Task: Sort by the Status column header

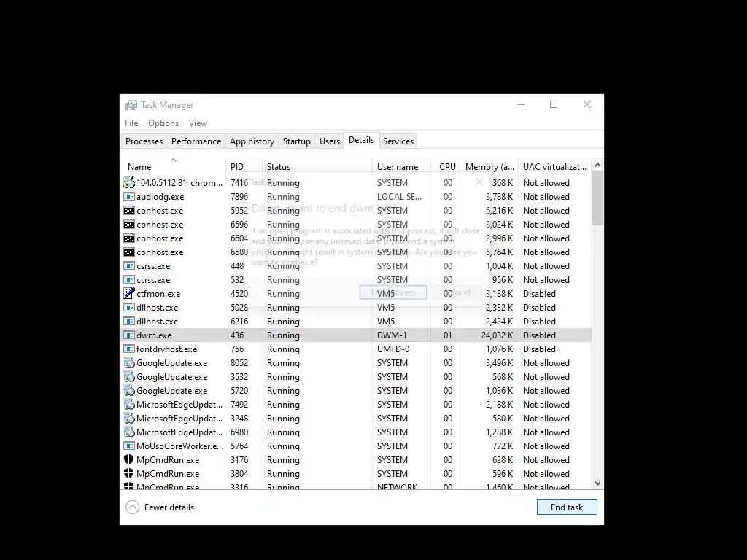Action: point(317,167)
